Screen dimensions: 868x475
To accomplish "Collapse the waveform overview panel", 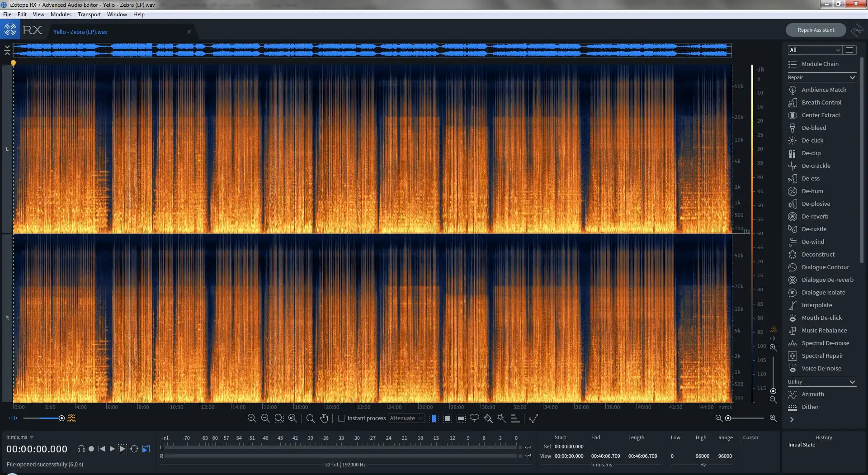I will 7,50.
